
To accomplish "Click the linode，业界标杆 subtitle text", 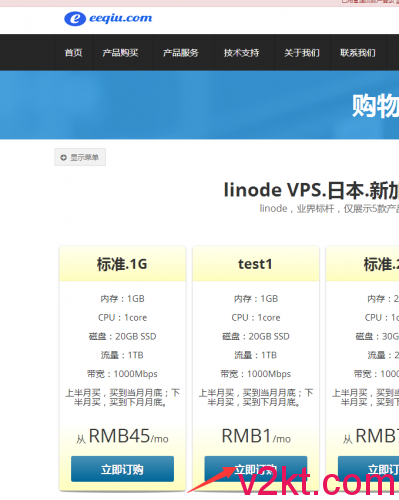I will [329, 209].
